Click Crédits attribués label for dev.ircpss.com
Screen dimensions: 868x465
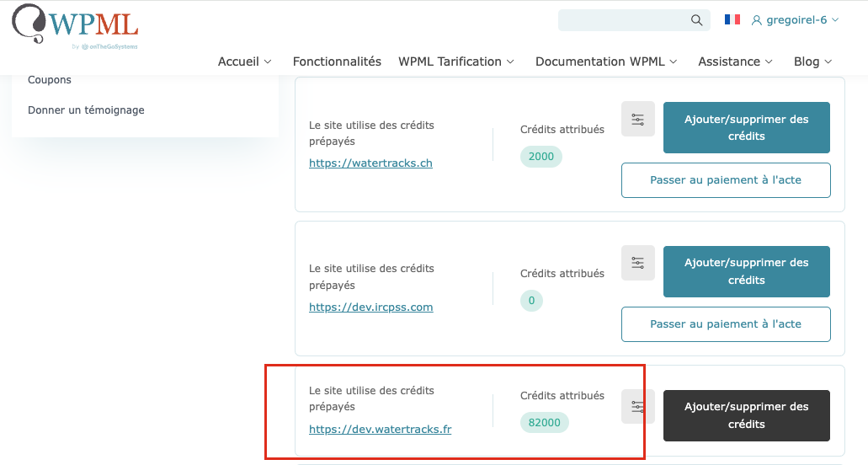click(562, 274)
